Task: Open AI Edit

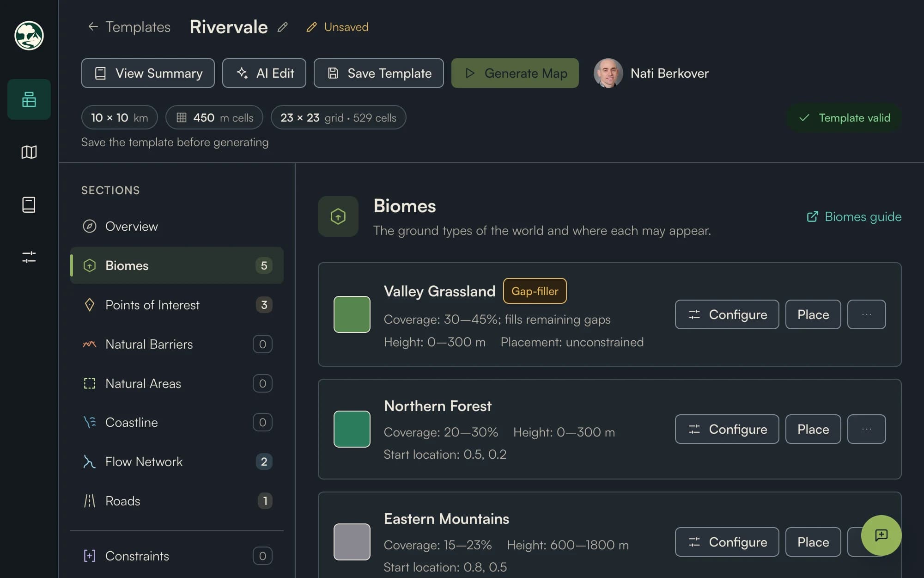Action: tap(264, 73)
